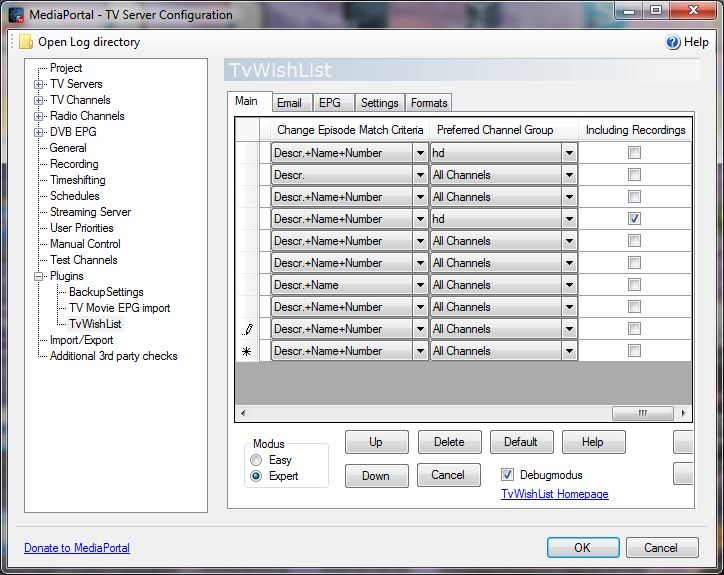Click the bottom-right Cancel button
Viewport: 724px width, 575px height.
click(x=662, y=547)
